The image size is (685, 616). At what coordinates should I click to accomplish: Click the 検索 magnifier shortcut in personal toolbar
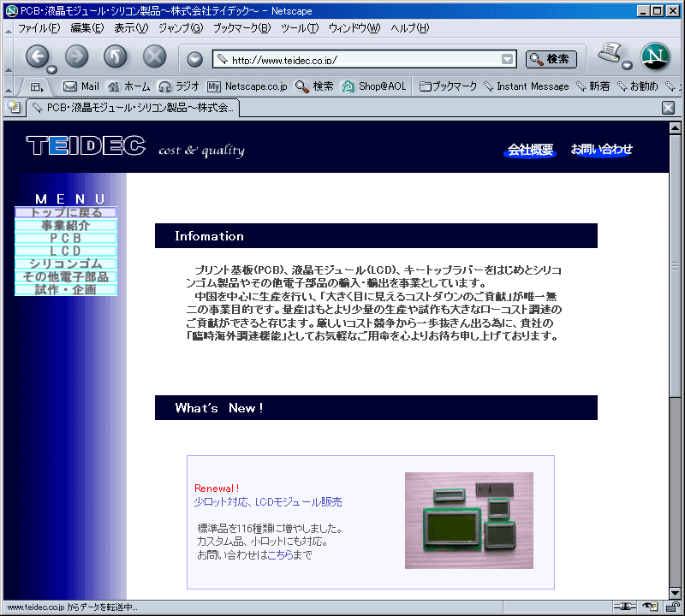[314, 86]
